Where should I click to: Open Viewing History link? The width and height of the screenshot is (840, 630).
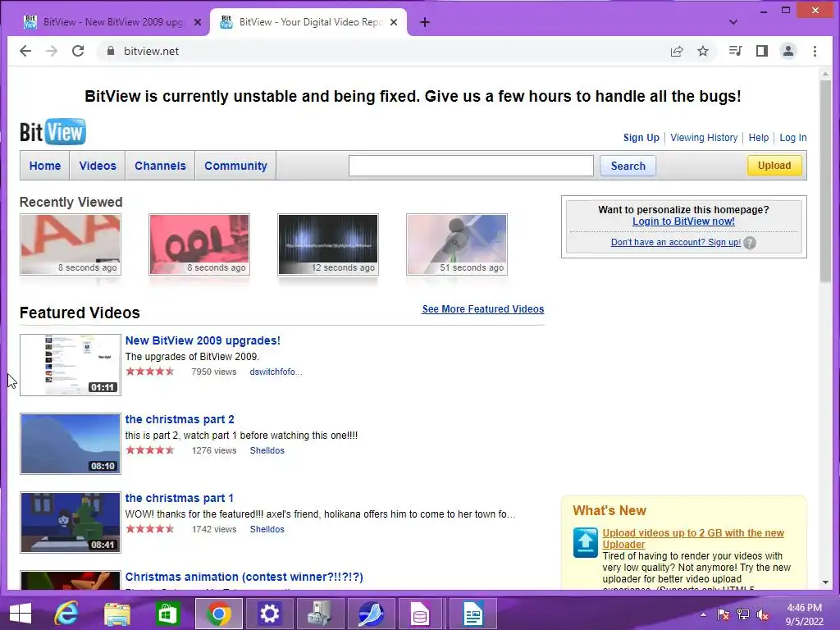click(704, 138)
